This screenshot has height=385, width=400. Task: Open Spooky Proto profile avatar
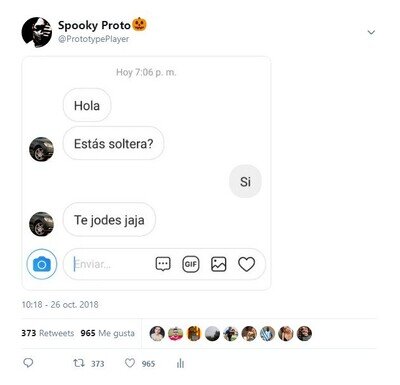[37, 32]
